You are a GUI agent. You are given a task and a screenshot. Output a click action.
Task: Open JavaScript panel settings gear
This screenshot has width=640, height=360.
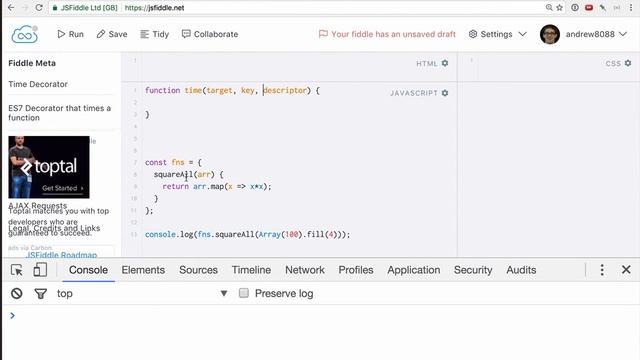pos(445,93)
